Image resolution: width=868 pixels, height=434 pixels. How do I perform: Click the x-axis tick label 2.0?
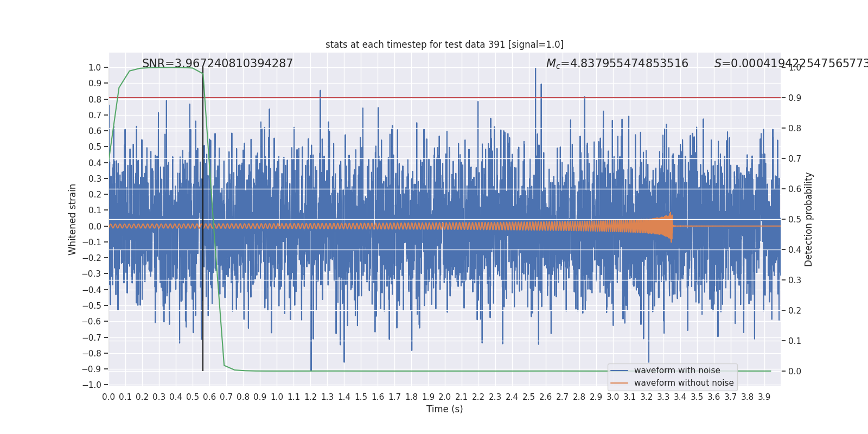(x=444, y=397)
